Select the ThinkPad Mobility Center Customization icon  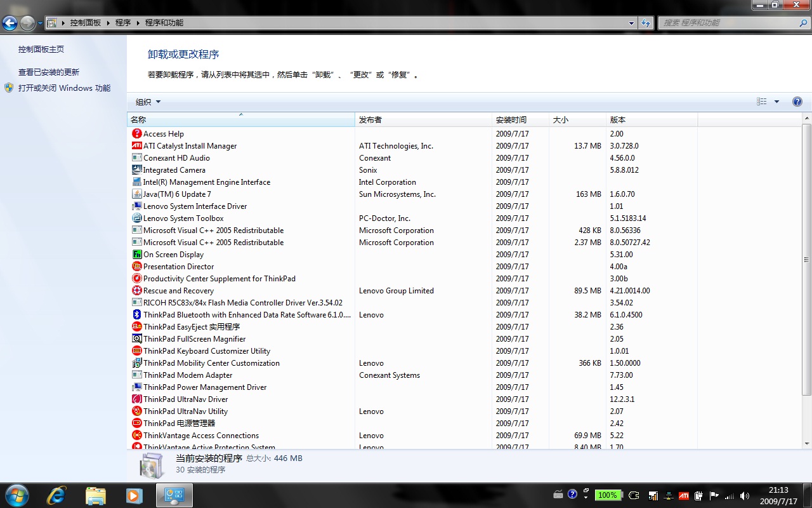136,363
